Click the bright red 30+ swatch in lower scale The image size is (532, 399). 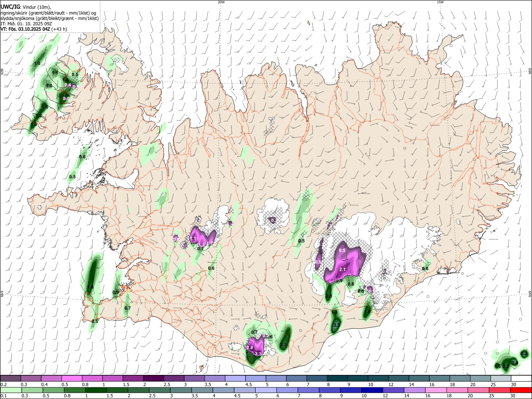coord(521,390)
